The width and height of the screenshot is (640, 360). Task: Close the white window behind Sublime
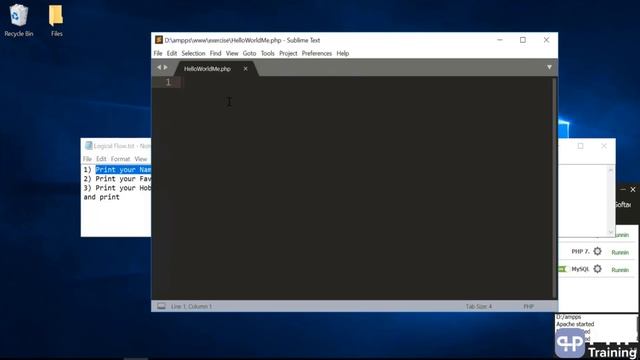(x=604, y=146)
